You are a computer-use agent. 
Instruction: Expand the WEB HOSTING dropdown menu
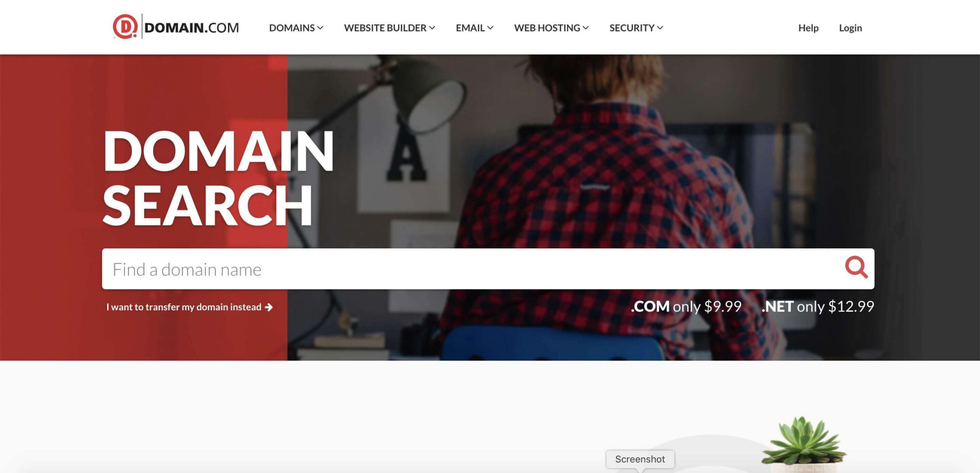coord(551,28)
